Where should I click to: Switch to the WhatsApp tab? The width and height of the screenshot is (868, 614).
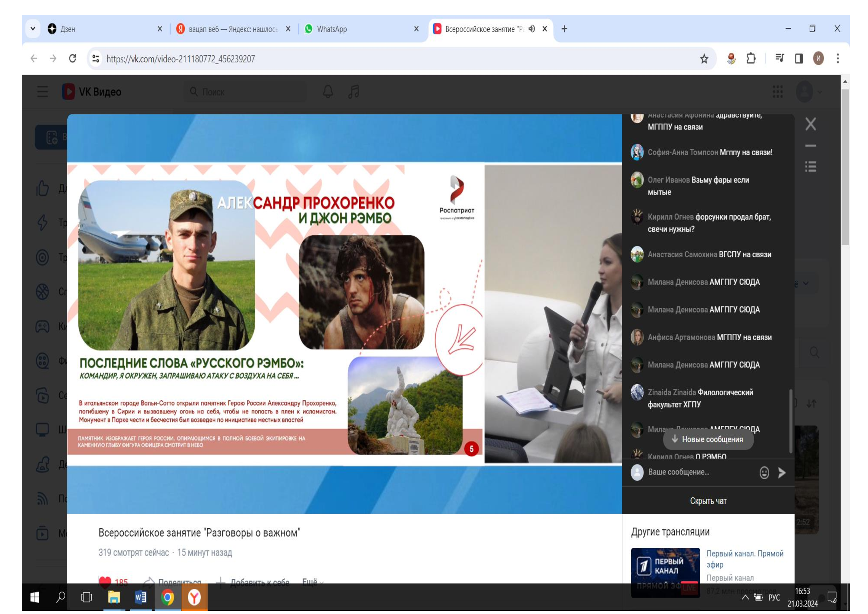coord(331,29)
